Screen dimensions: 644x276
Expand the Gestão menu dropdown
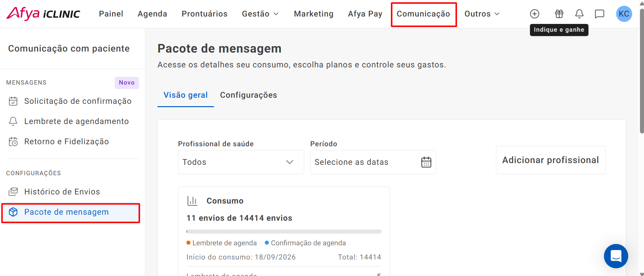pos(260,14)
